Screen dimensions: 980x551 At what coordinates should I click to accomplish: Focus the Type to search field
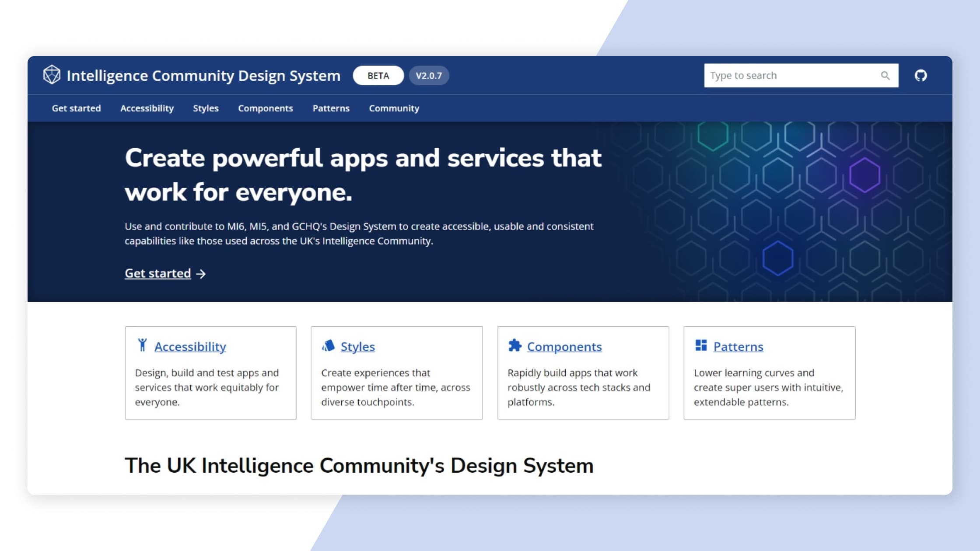(x=801, y=75)
